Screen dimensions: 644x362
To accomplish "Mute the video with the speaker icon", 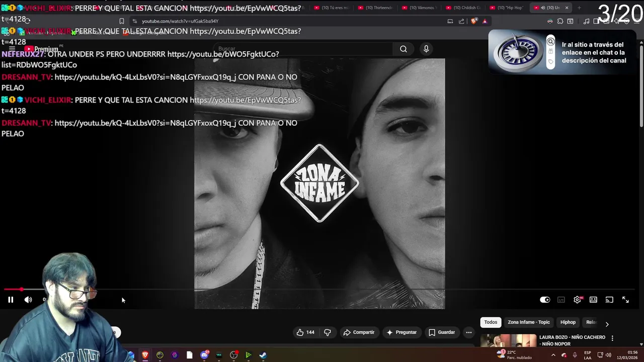I will pyautogui.click(x=28, y=300).
